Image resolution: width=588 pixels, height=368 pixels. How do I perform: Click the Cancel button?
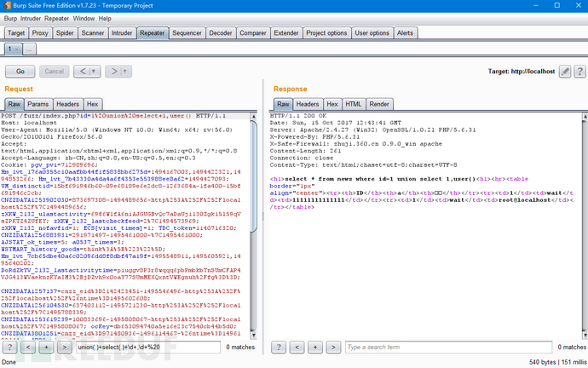point(53,72)
